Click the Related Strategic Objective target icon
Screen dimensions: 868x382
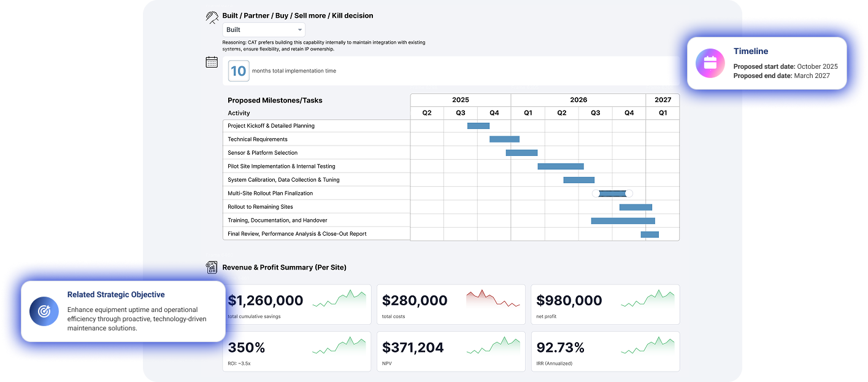(44, 311)
